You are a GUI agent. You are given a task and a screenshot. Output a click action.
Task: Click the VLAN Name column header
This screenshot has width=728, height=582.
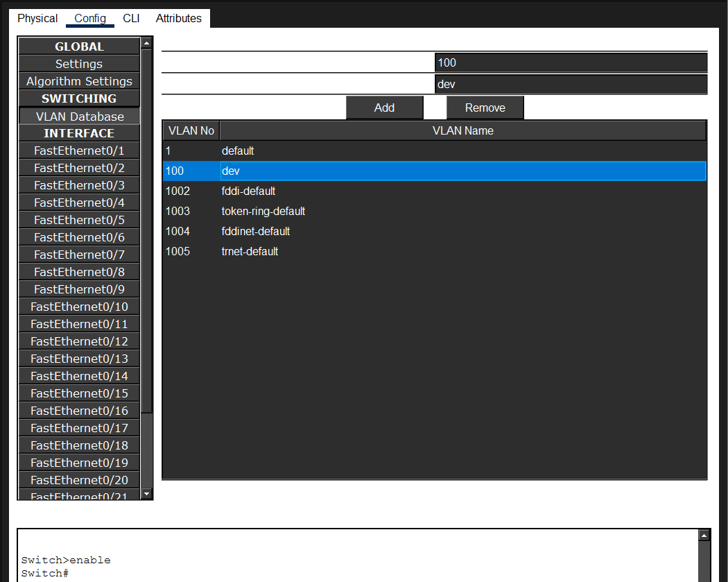[463, 130]
